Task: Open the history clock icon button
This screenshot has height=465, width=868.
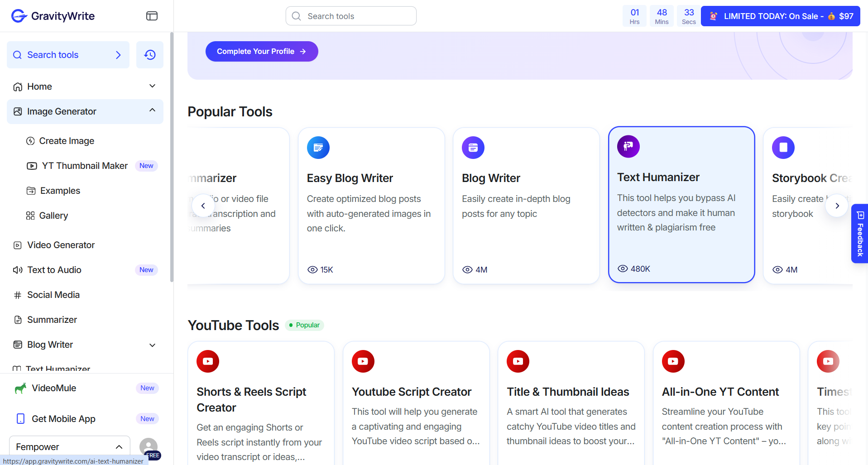Action: [x=150, y=55]
